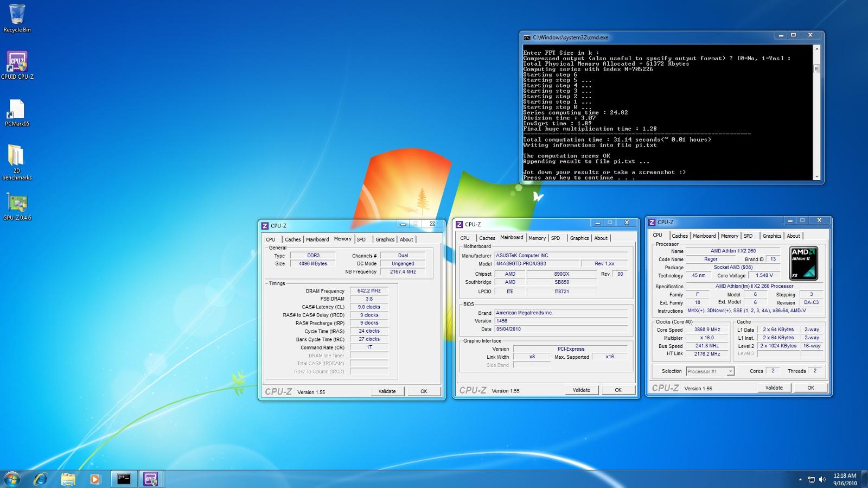Click Validate in Memory CPU-Z window

tap(387, 391)
